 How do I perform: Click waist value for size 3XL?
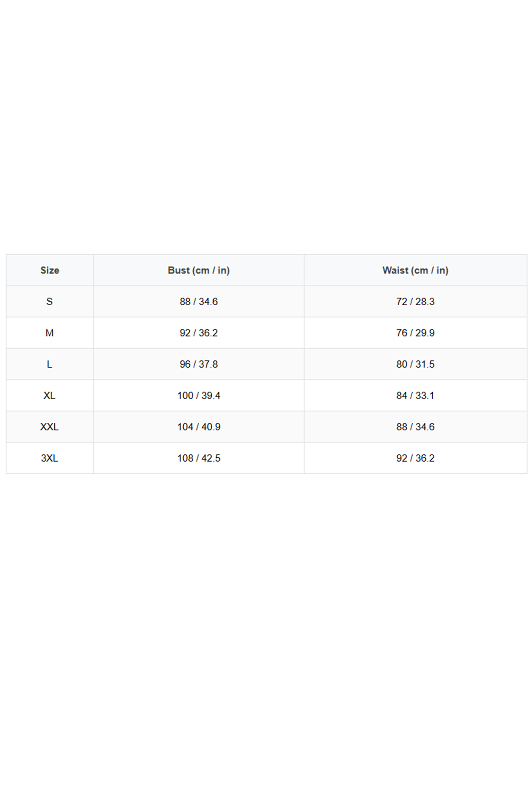click(415, 458)
